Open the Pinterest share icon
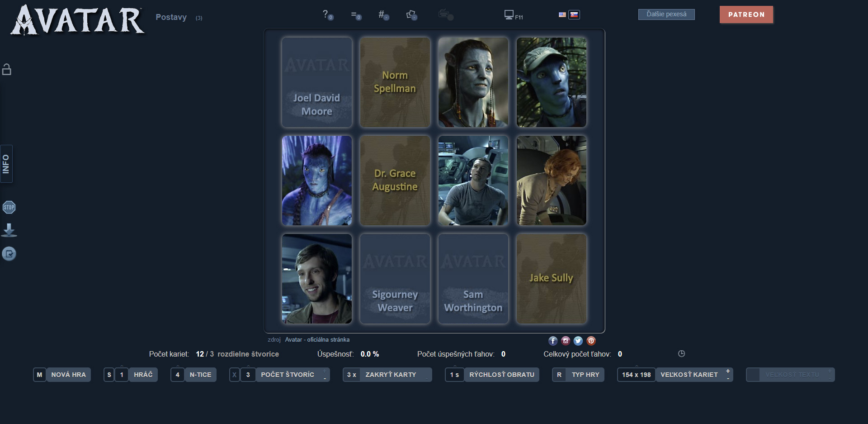868x424 pixels. [x=591, y=341]
